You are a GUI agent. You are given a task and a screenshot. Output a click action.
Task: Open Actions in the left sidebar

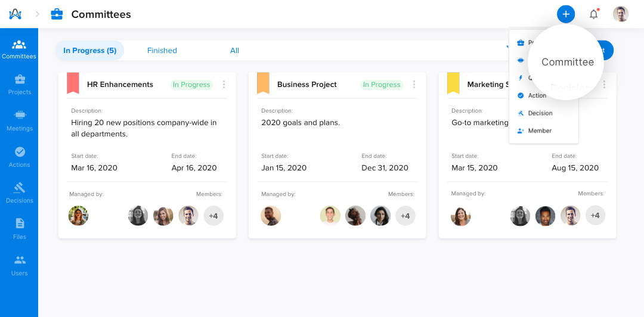(x=19, y=157)
